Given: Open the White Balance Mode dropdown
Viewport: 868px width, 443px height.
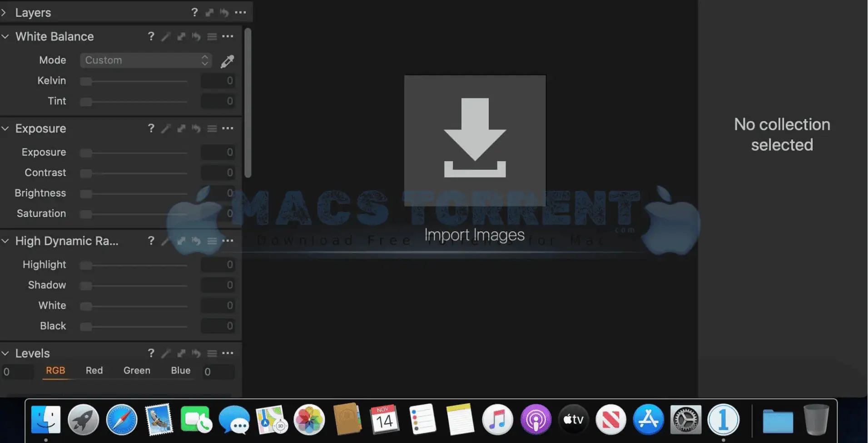Looking at the screenshot, I should 146,60.
